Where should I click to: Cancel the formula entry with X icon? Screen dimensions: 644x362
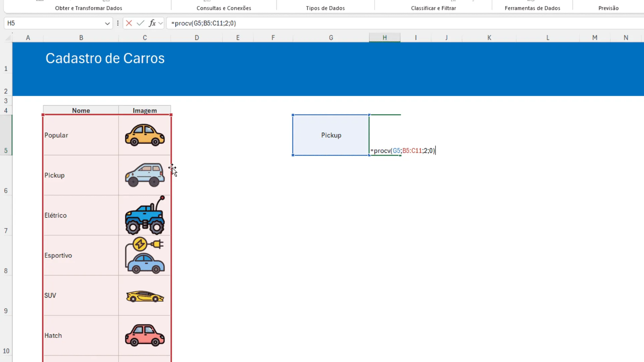click(129, 23)
